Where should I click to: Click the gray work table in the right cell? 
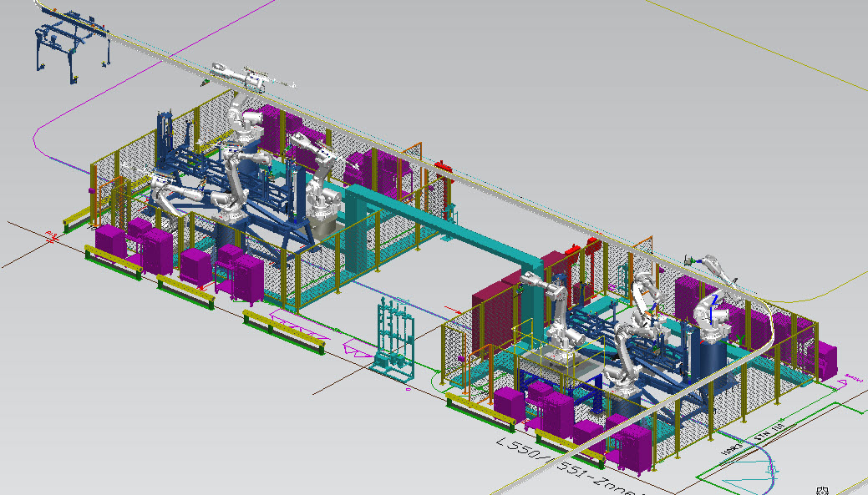pos(556,359)
